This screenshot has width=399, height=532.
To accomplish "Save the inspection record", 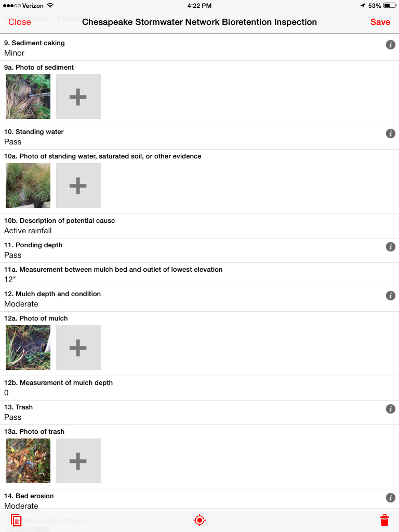I will (380, 22).
